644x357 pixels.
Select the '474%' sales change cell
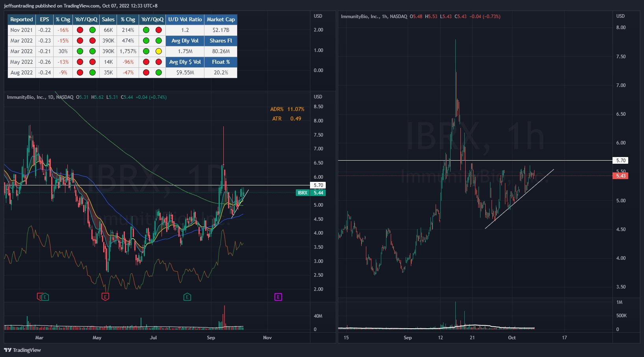pos(128,41)
